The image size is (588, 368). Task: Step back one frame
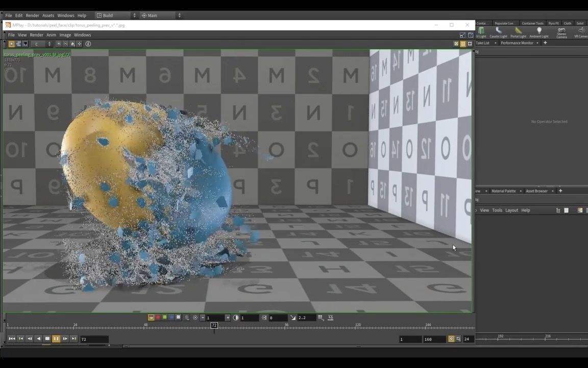(x=30, y=339)
